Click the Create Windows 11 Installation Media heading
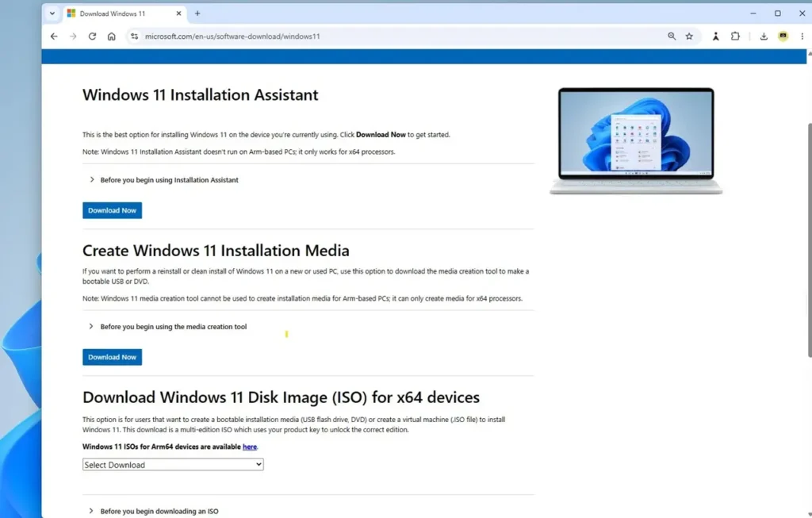 coord(216,250)
